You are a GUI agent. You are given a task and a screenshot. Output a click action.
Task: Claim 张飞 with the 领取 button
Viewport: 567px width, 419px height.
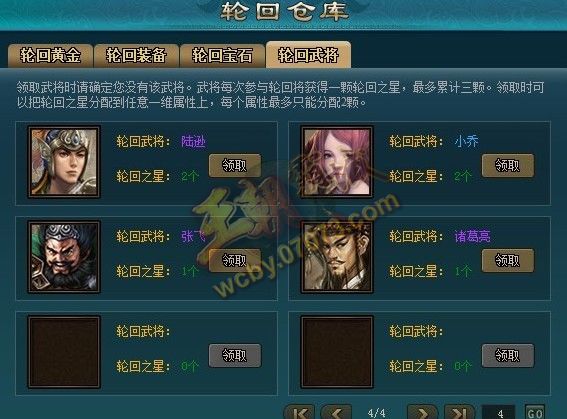(235, 260)
